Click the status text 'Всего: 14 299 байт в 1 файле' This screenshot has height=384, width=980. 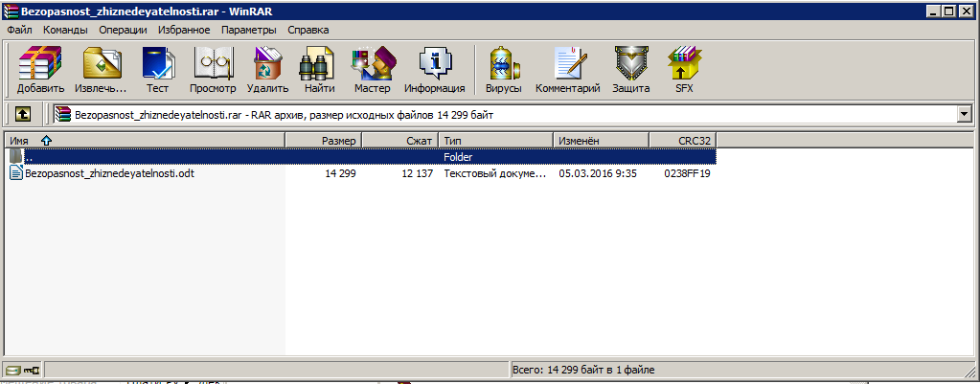click(x=583, y=370)
